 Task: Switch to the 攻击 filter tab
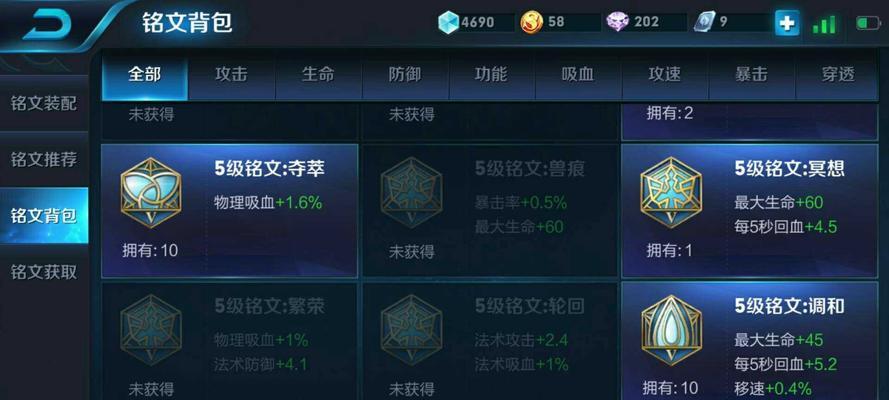click(x=231, y=74)
